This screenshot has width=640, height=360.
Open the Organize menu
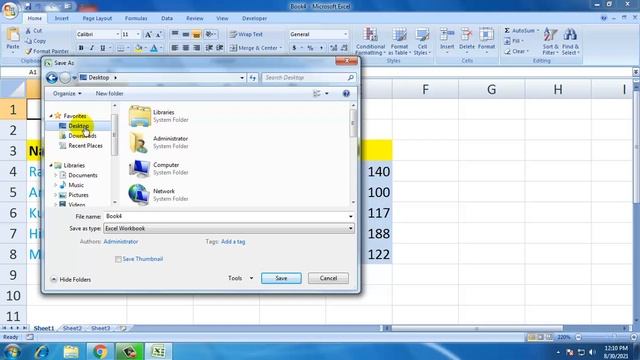pyautogui.click(x=67, y=93)
